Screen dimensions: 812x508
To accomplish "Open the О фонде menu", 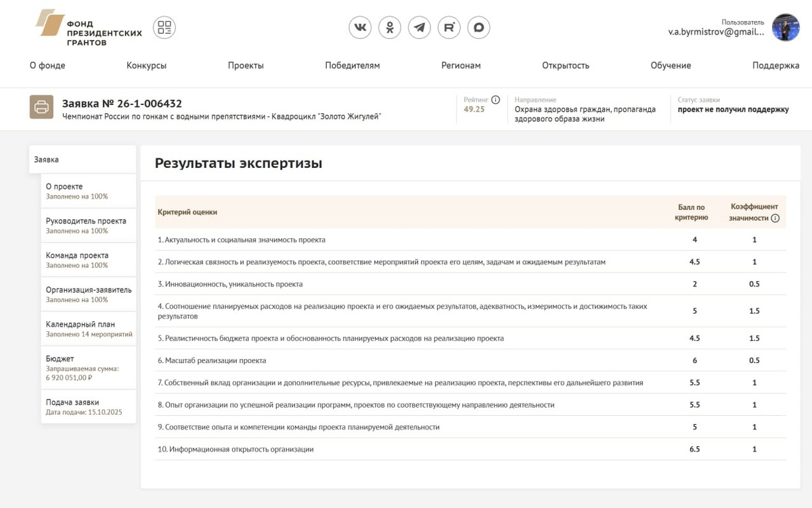I will pyautogui.click(x=47, y=66).
